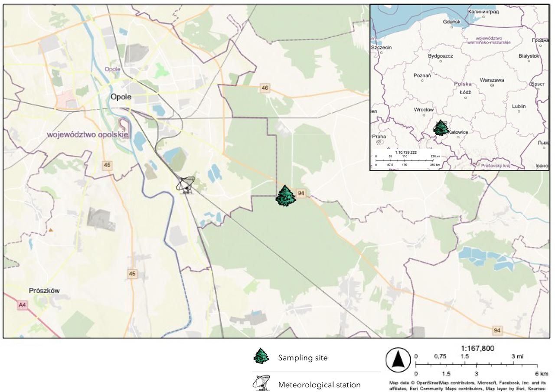
Task: Click the Sampling site legend text
Action: coord(303,358)
